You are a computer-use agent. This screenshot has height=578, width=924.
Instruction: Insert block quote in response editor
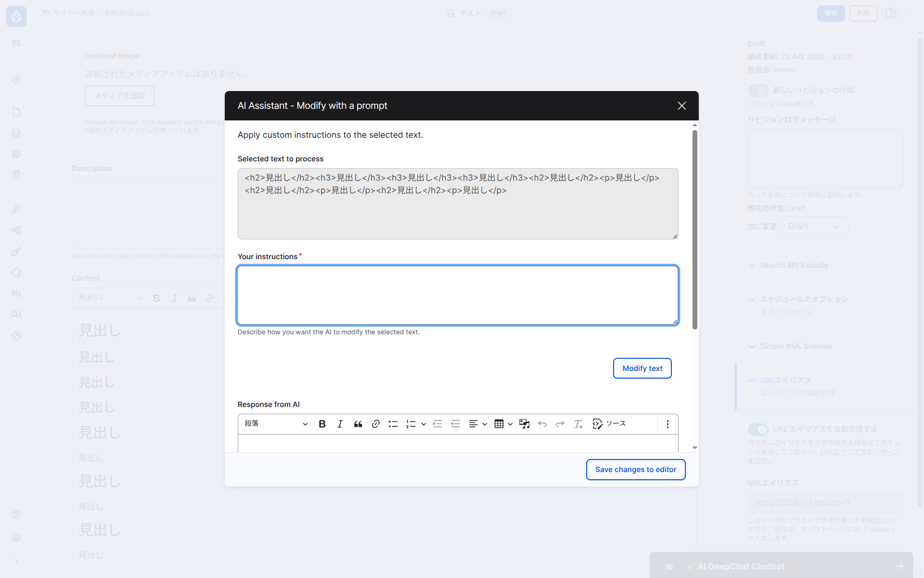pos(358,424)
